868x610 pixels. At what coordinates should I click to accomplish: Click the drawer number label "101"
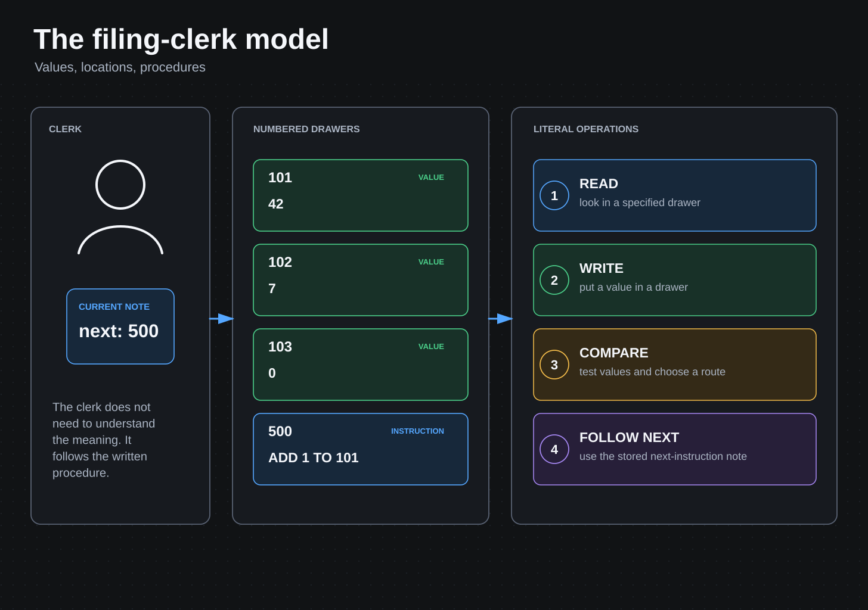tap(280, 178)
